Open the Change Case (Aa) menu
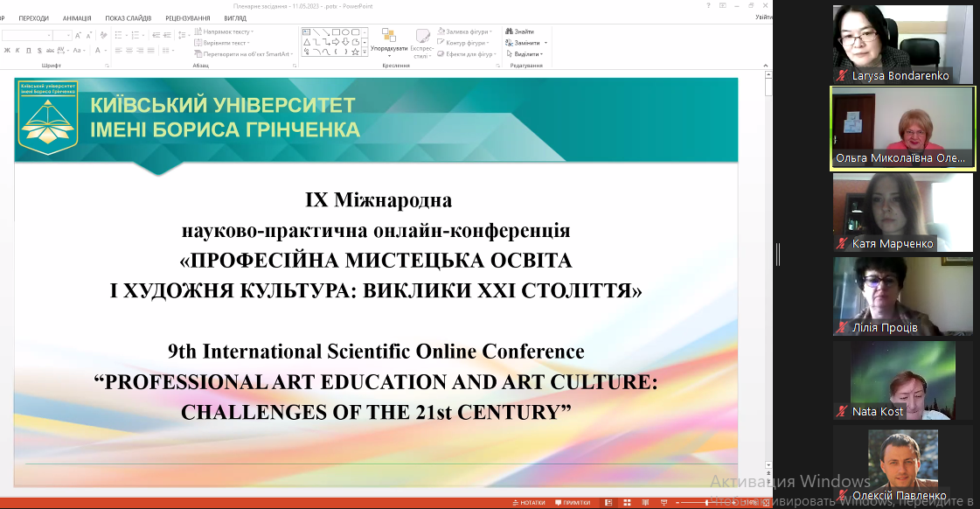Image resolution: width=980 pixels, height=509 pixels. pyautogui.click(x=78, y=51)
